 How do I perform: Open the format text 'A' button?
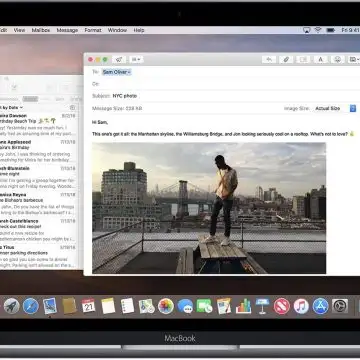pyautogui.click(x=320, y=60)
